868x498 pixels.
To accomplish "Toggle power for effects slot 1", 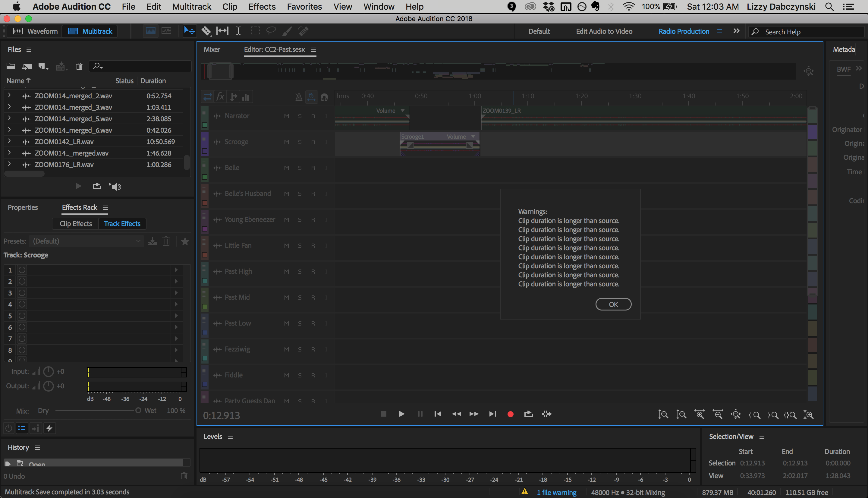I will tap(22, 270).
